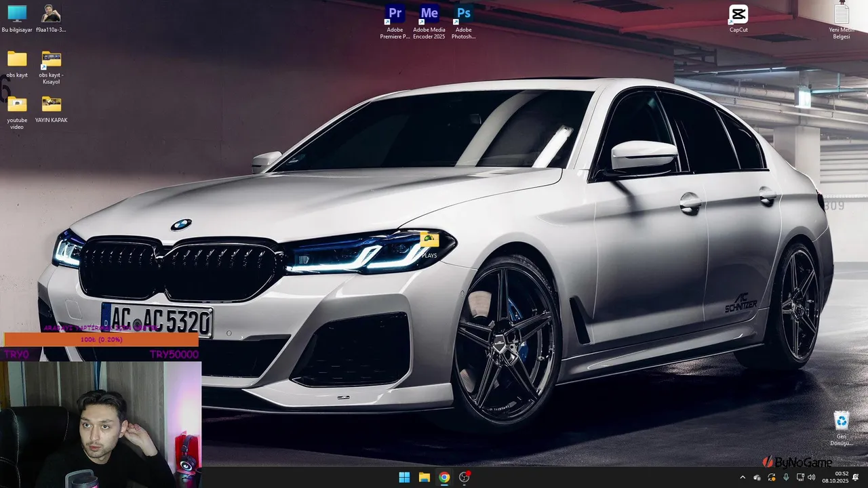The width and height of the screenshot is (868, 488).
Task: Show hidden system tray icons
Action: [743, 478]
